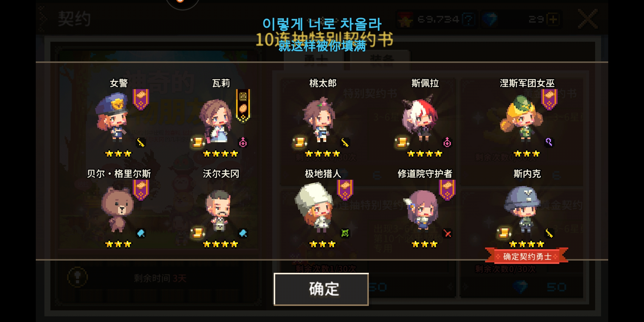Click the purple banner badge beside 女警
The height and width of the screenshot is (322, 644).
click(141, 99)
